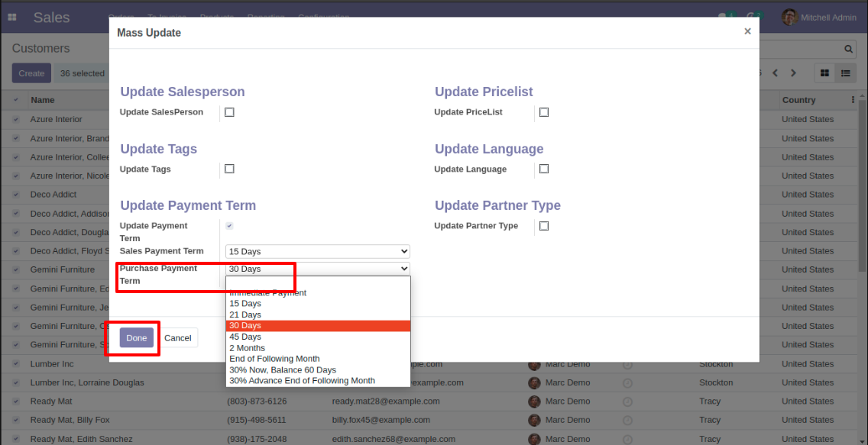
Task: Click Mitchell Admin avatar
Action: pos(789,18)
